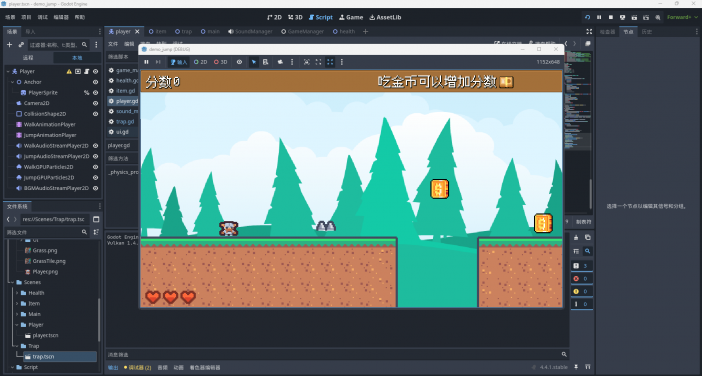Expand the Health folder in the file system

click(x=17, y=293)
